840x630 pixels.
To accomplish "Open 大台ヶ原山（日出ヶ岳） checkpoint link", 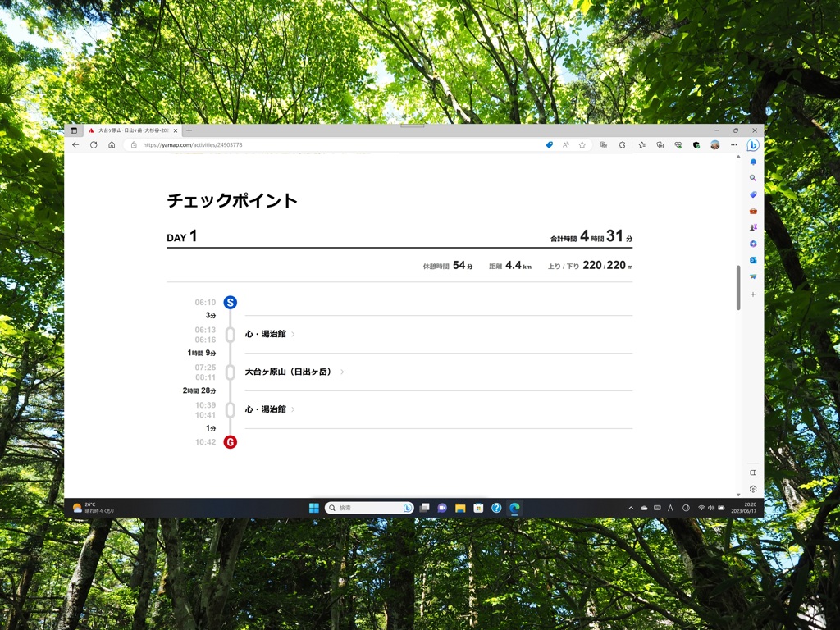I will (x=294, y=372).
